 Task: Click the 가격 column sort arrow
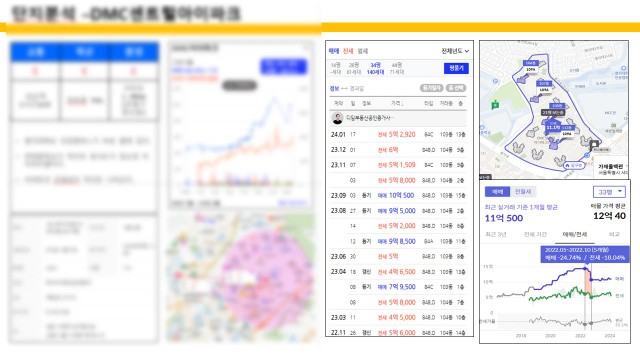pyautogui.click(x=401, y=104)
